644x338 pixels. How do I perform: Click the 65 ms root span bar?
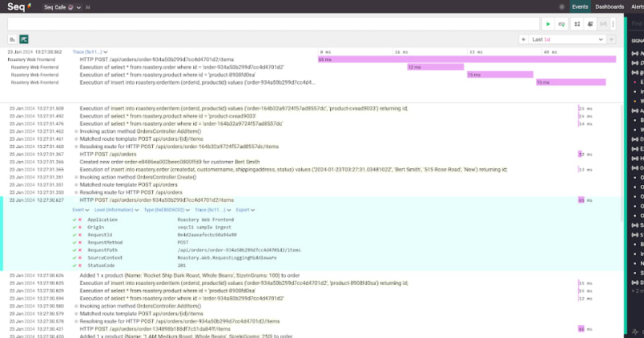(465, 59)
